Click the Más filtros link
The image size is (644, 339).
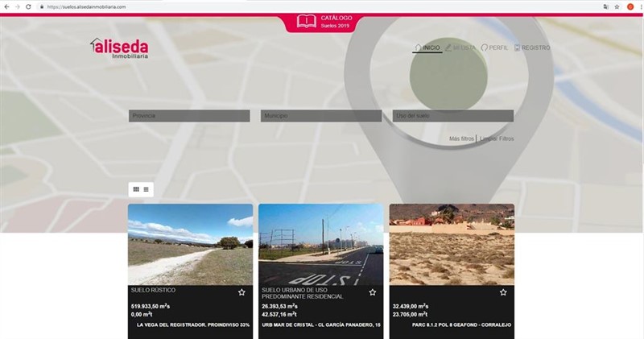461,138
